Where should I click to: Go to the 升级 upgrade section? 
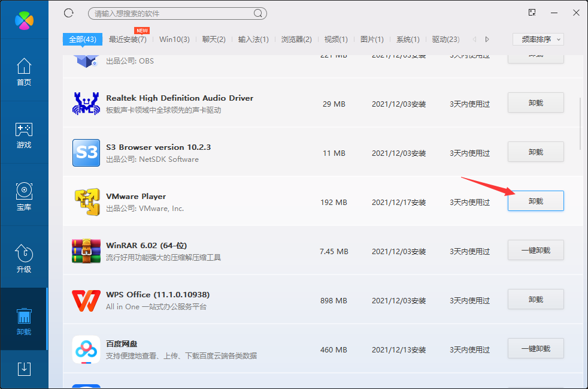tap(24, 259)
